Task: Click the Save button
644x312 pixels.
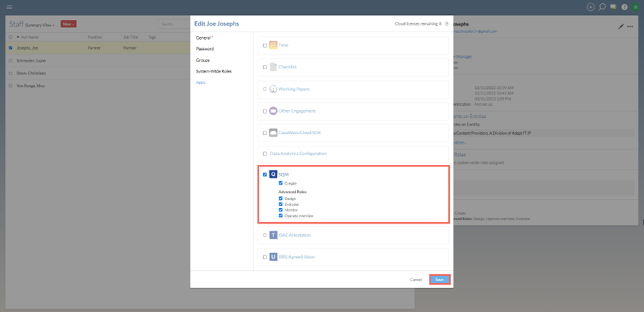Action: tap(439, 280)
